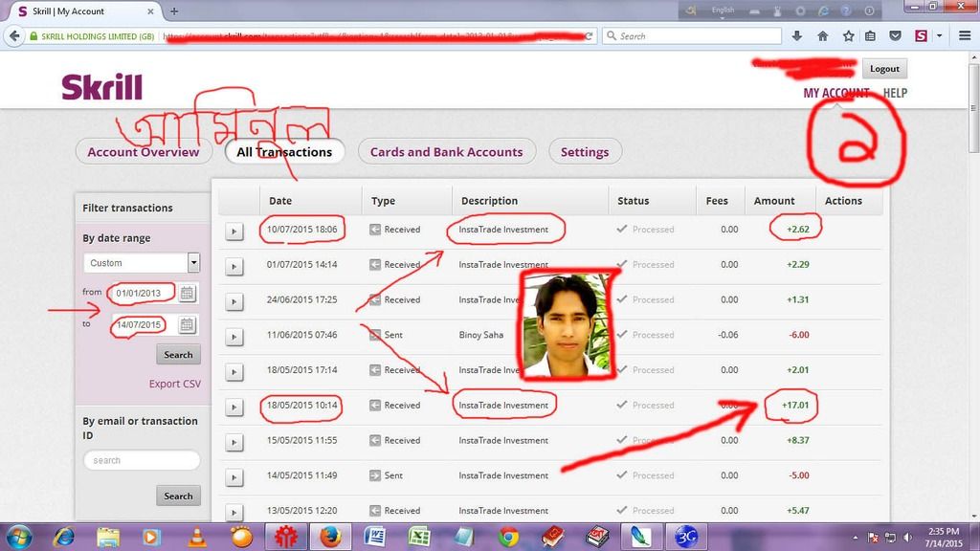This screenshot has height=551, width=980.
Task: Show bookmarks list icon in toolbar
Action: pos(870,36)
